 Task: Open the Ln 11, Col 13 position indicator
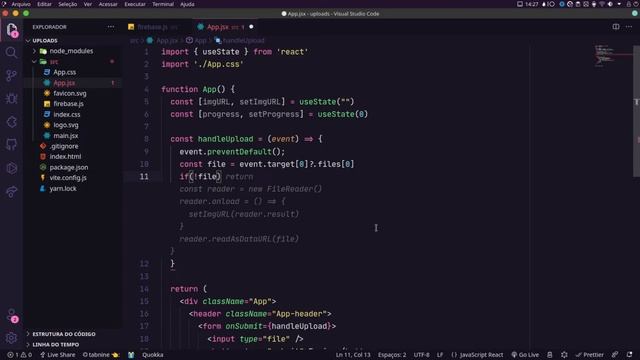click(x=353, y=355)
